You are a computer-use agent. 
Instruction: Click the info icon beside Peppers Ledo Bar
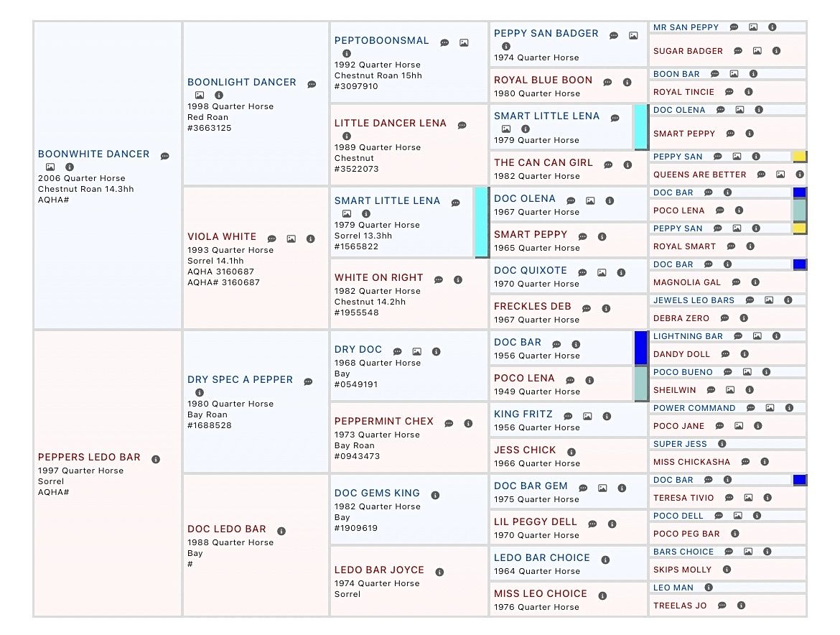point(156,460)
